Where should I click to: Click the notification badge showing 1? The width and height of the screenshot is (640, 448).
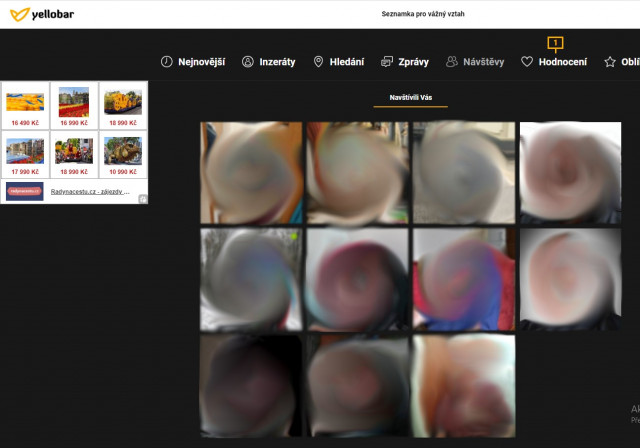point(556,43)
